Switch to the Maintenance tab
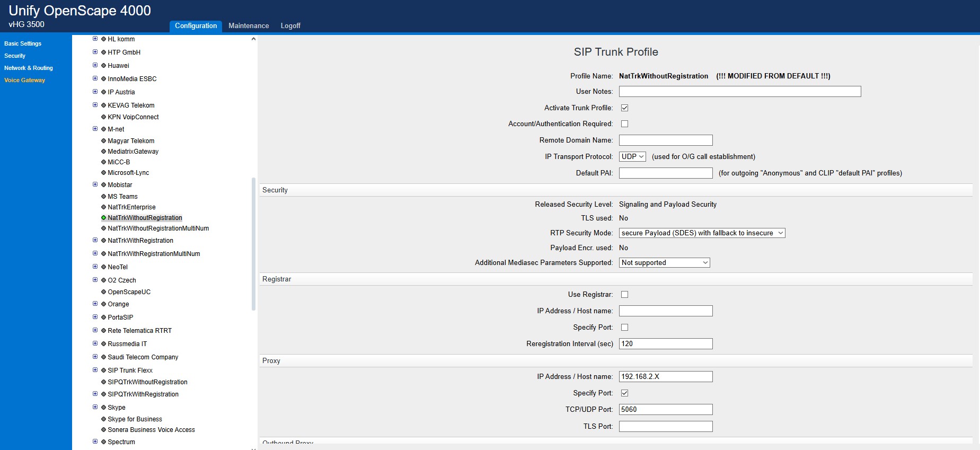The image size is (980, 450). 249,26
